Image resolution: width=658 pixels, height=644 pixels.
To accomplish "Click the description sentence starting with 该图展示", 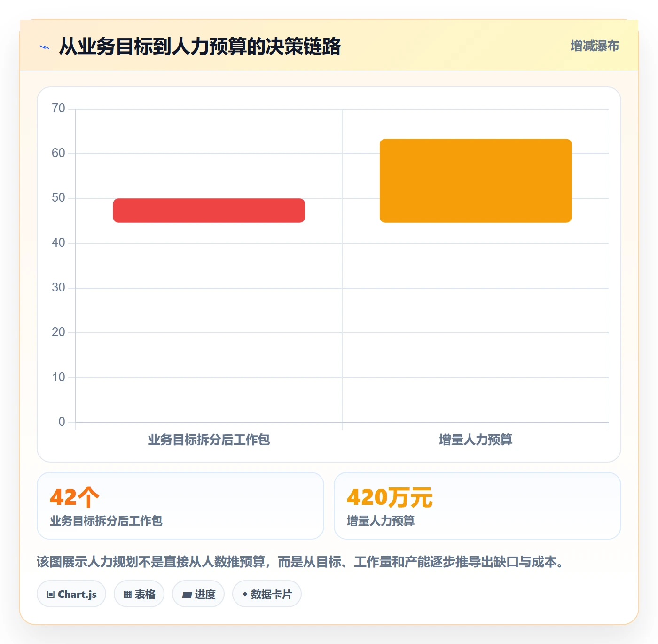I will coord(302,562).
